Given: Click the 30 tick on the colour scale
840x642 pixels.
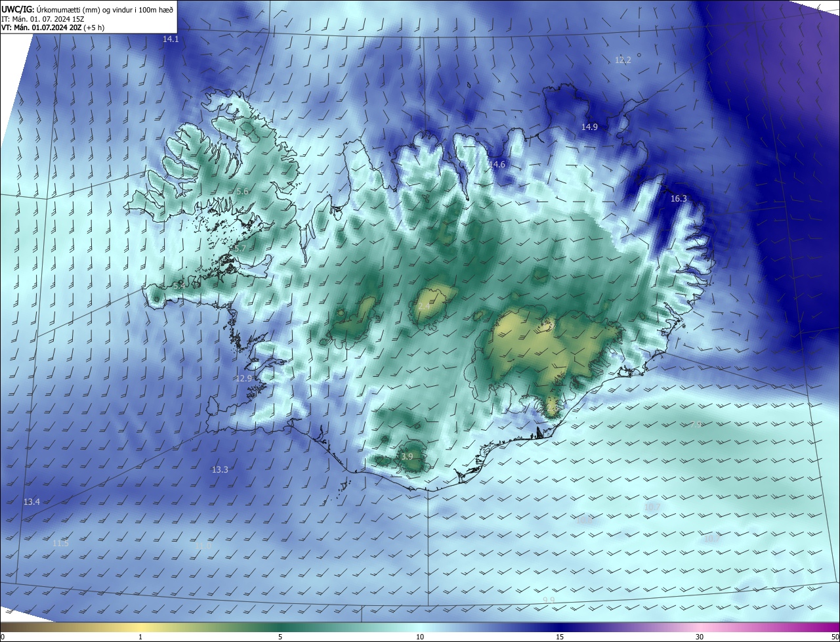Looking at the screenshot, I should 700,637.
